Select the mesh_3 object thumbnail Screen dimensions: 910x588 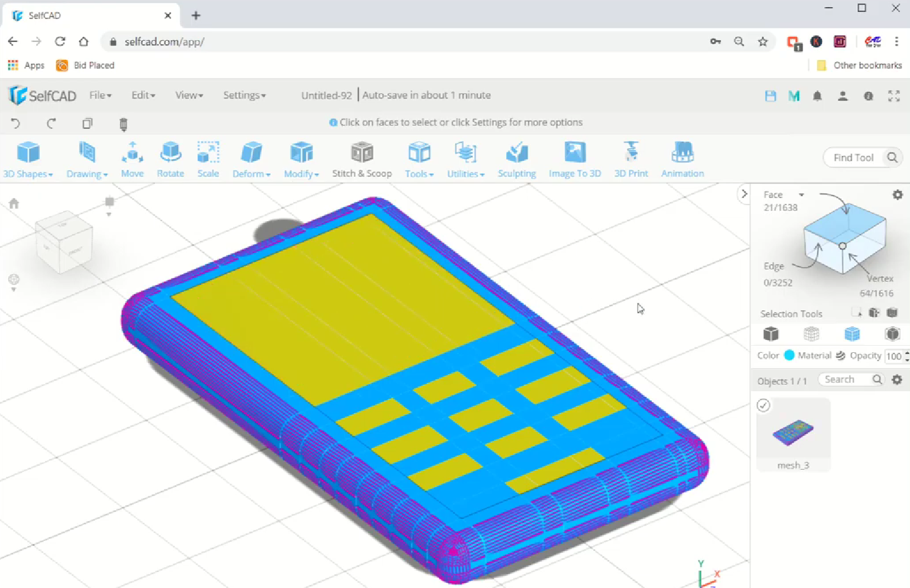pos(794,434)
